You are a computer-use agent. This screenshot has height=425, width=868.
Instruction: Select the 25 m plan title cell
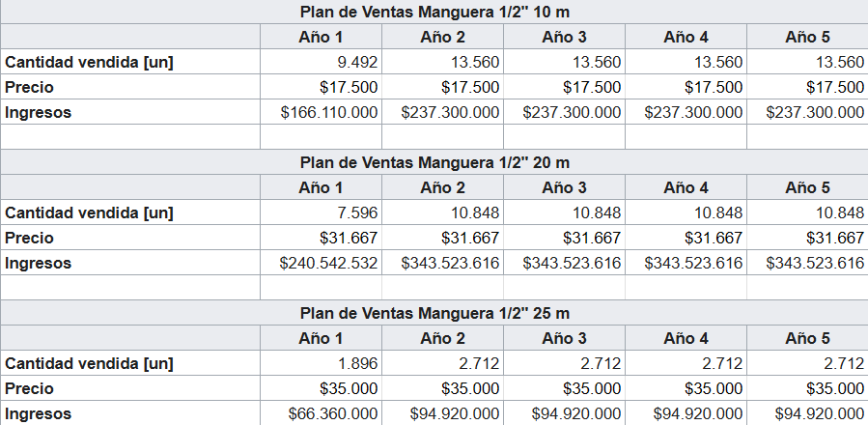434,313
